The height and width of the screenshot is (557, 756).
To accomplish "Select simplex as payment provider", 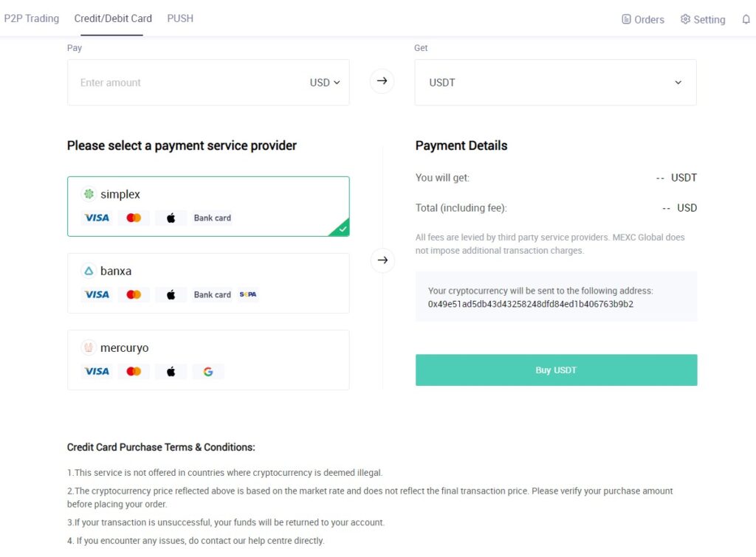I will click(x=208, y=207).
